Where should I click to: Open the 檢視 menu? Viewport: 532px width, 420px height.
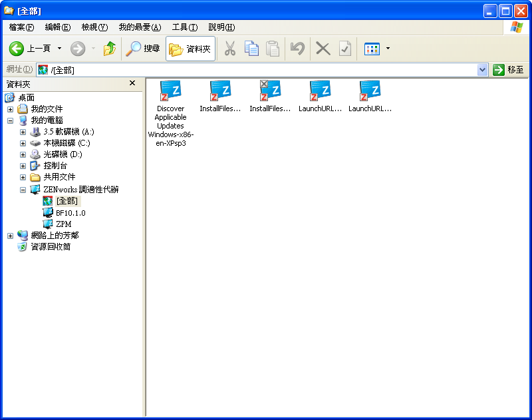[x=94, y=27]
